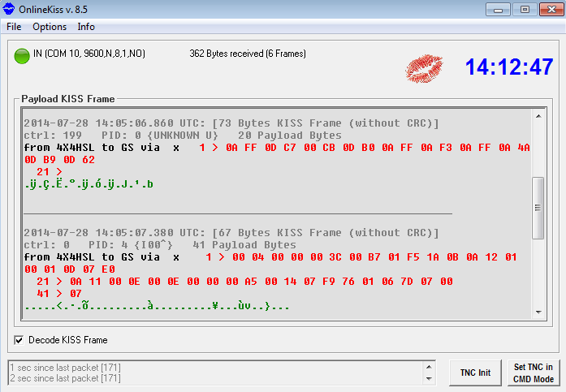Maximize the OnlineKiss window
Viewport: 566px width, 392px height.
click(x=525, y=10)
